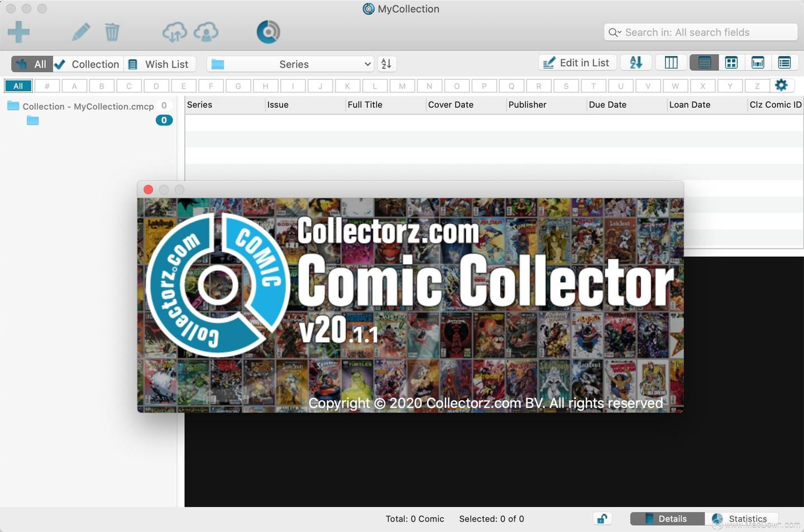The image size is (804, 532).
Task: Switch to the Details panel tab
Action: (x=667, y=519)
